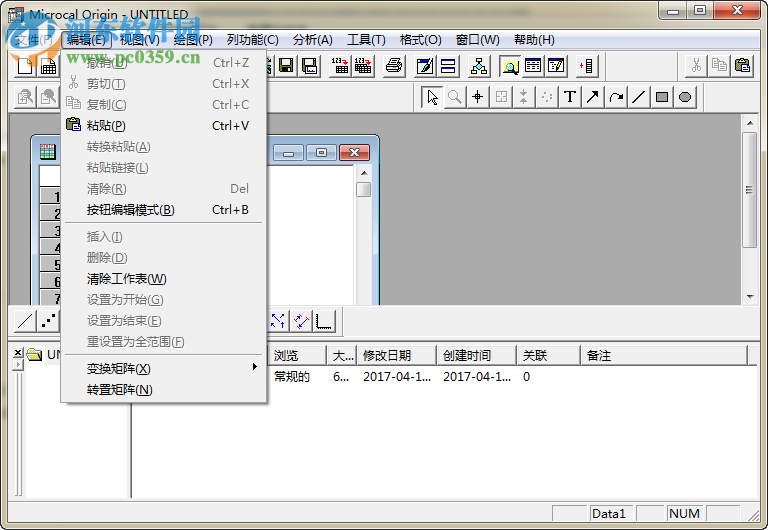The width and height of the screenshot is (768, 530).
Task: Choose 转置矩阵(N) menu entry
Action: pyautogui.click(x=164, y=390)
